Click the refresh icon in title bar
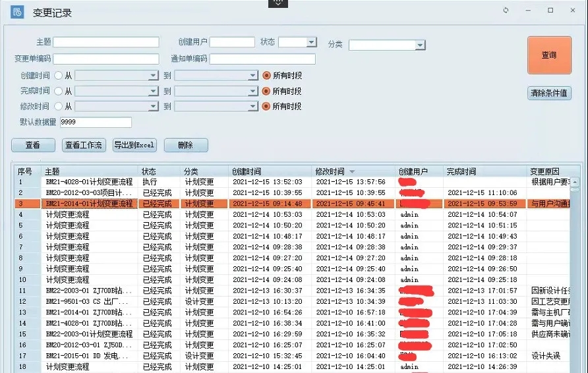This screenshot has height=373, width=588. click(x=506, y=11)
